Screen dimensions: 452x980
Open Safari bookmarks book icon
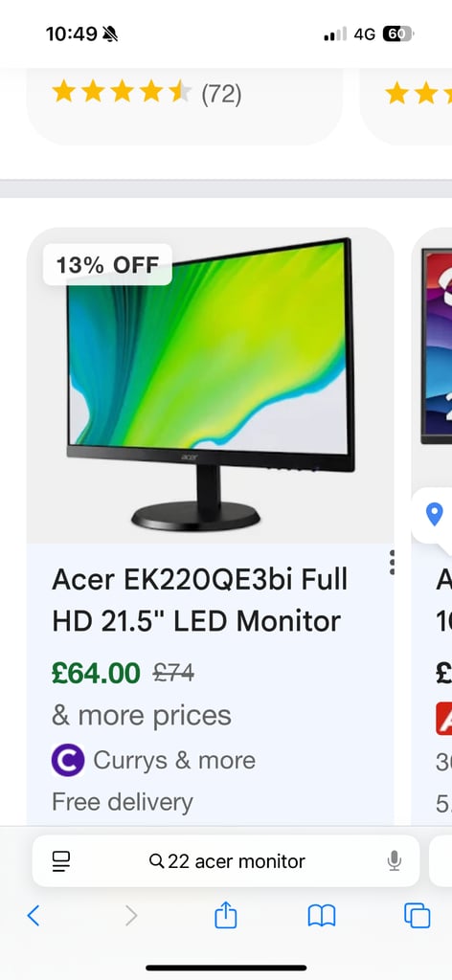[322, 916]
